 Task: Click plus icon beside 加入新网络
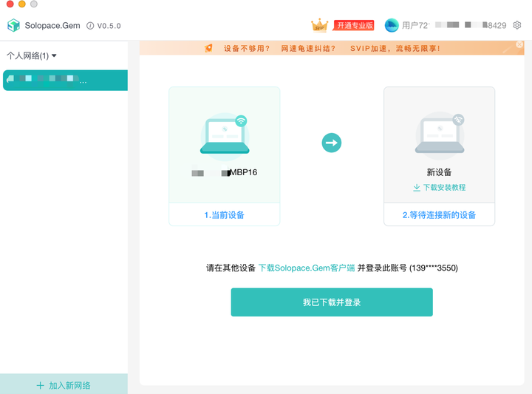(41, 386)
